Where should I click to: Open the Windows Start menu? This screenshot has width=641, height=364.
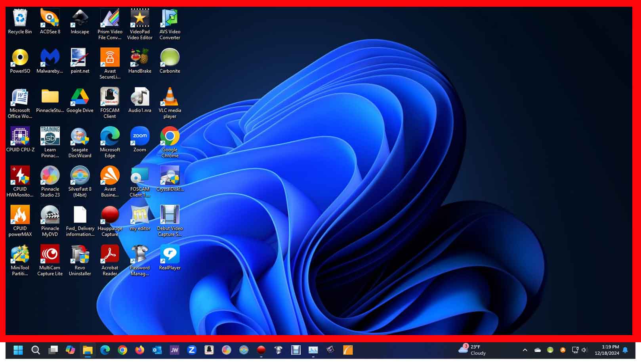[x=18, y=350]
